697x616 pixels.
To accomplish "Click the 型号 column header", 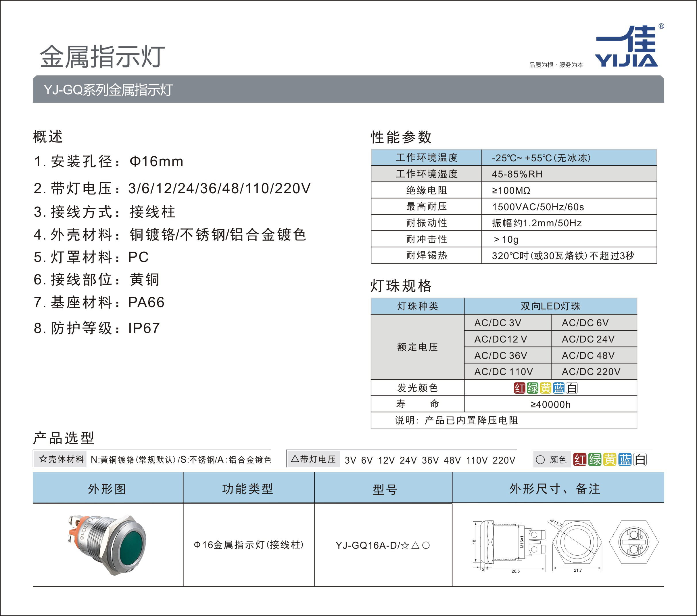I will click(x=383, y=488).
